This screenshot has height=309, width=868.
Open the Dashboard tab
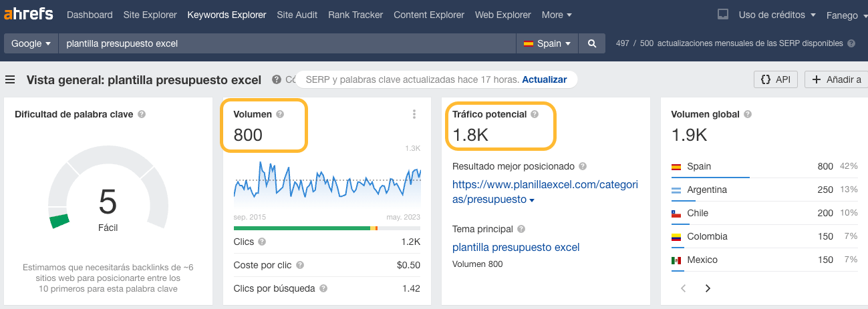pyautogui.click(x=90, y=15)
